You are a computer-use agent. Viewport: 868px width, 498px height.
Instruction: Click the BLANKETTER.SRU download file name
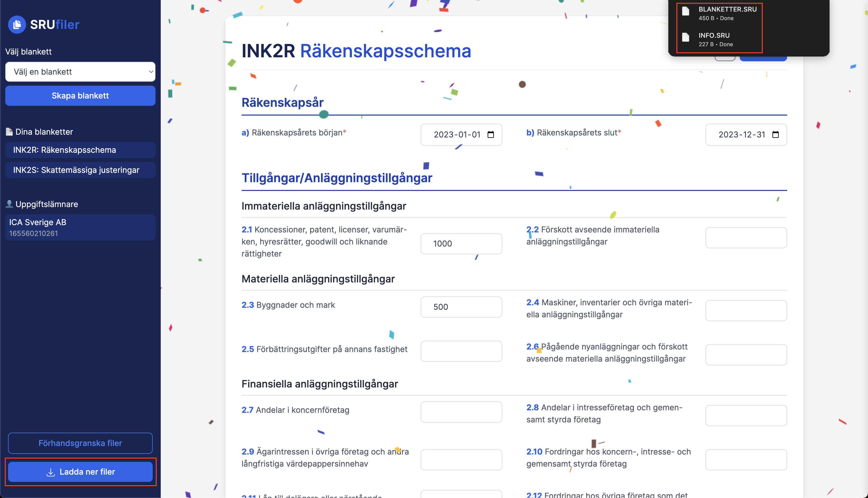(x=728, y=9)
